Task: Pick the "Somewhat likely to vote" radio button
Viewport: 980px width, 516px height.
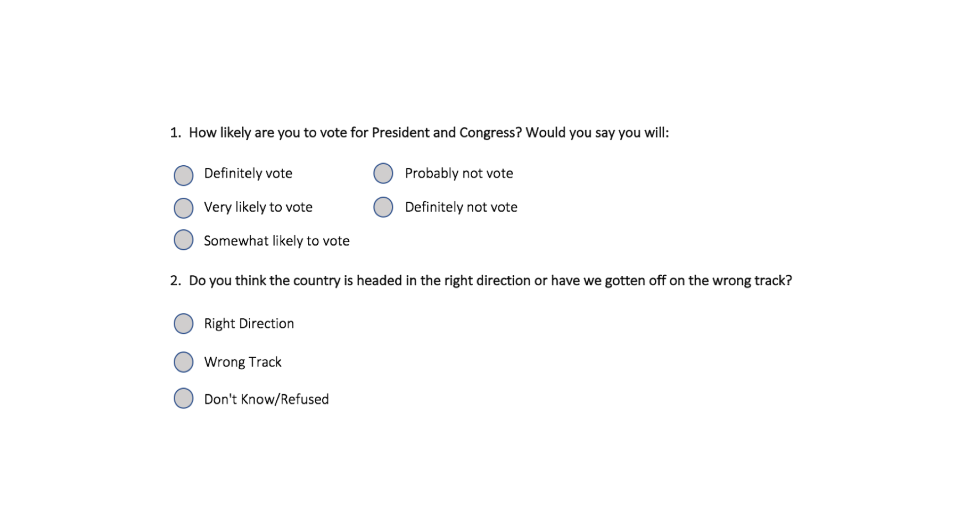Action: [184, 240]
